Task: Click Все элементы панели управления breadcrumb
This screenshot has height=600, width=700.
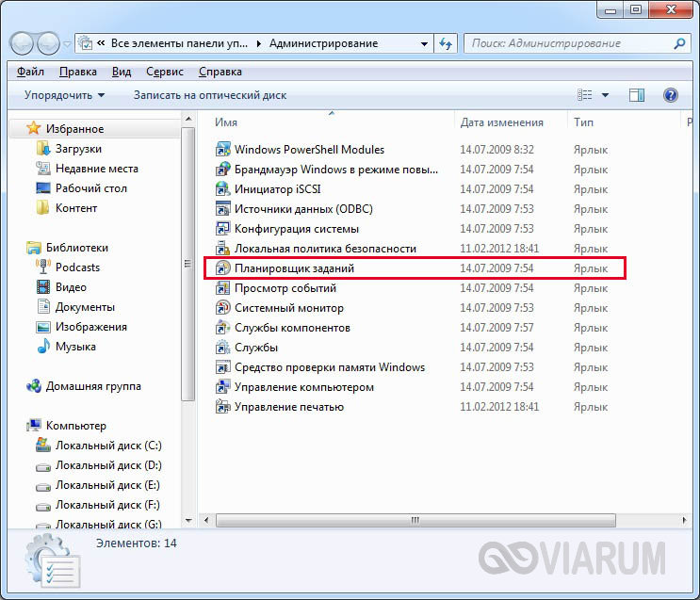Action: [179, 43]
